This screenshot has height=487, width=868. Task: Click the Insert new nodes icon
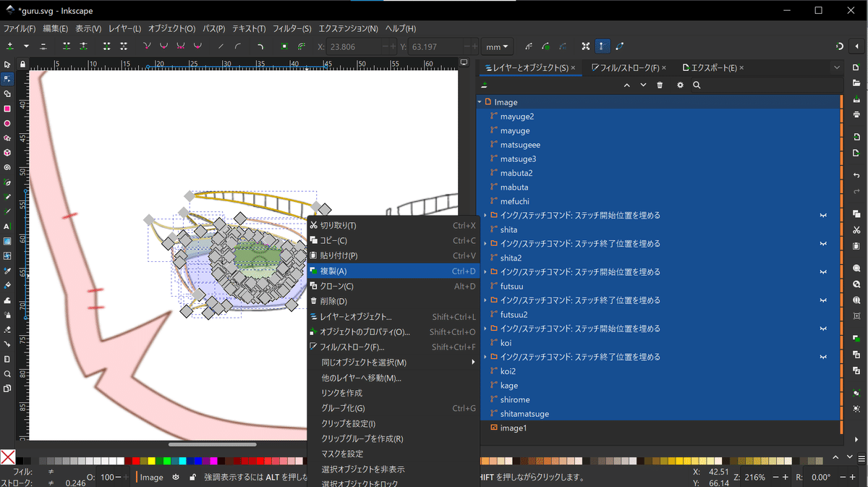[10, 46]
